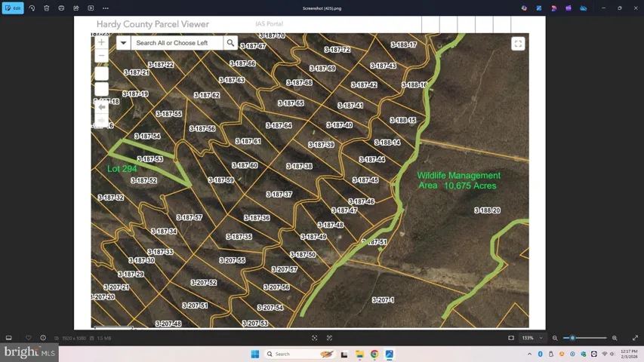
Task: Click the map zoom out minus button
Action: tap(101, 56)
